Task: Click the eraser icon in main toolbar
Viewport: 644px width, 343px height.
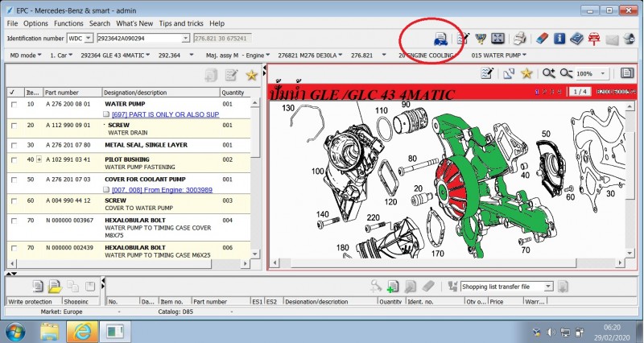Action: [542, 39]
